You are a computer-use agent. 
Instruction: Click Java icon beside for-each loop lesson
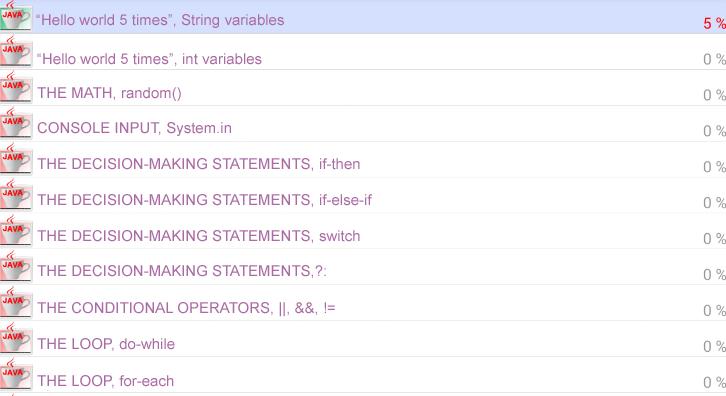[x=16, y=376]
